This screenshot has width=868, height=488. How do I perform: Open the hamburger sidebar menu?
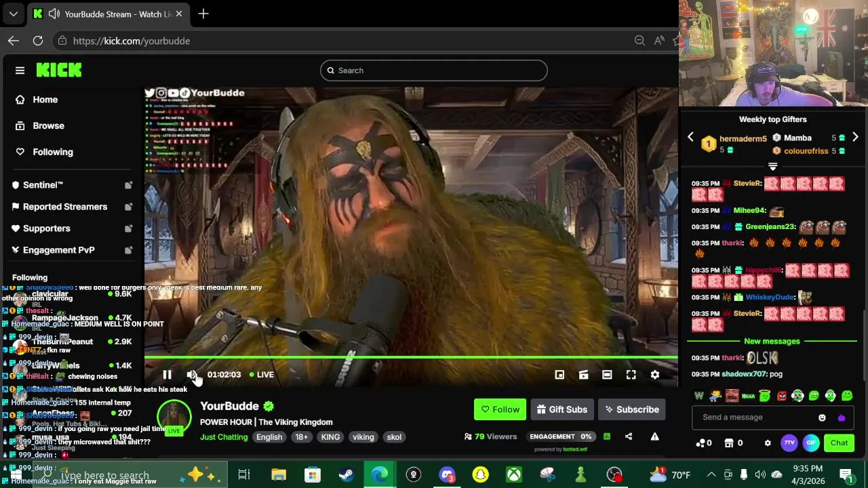coord(20,70)
